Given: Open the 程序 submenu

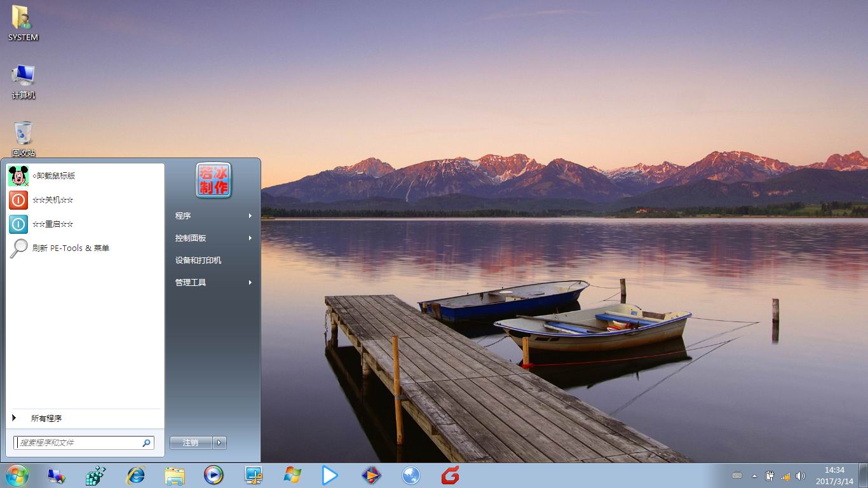Looking at the screenshot, I should (x=214, y=216).
